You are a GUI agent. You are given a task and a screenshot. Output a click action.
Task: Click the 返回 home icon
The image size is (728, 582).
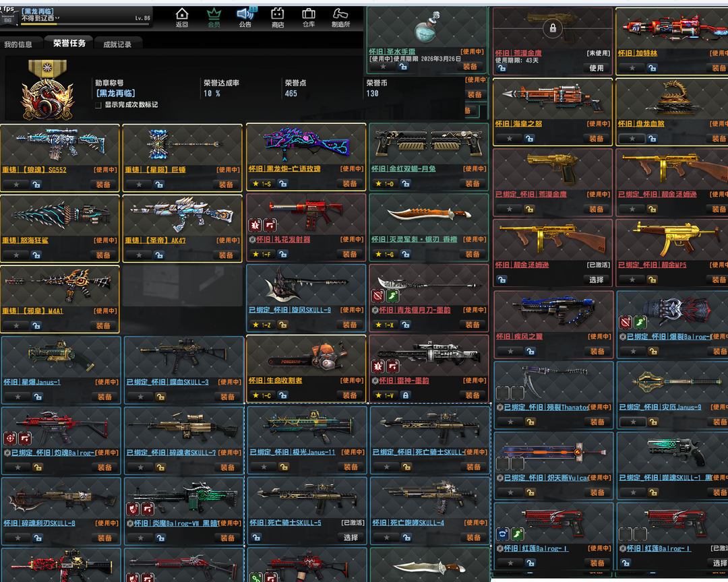[182, 18]
